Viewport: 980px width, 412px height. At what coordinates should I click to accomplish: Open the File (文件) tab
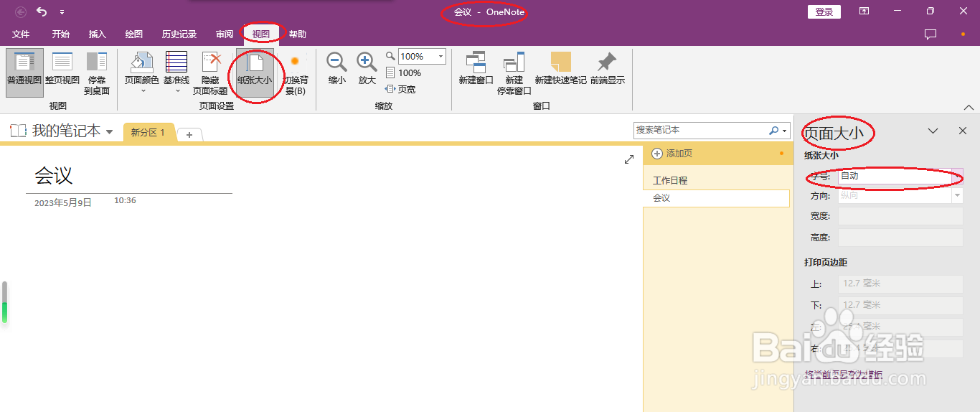coord(21,34)
